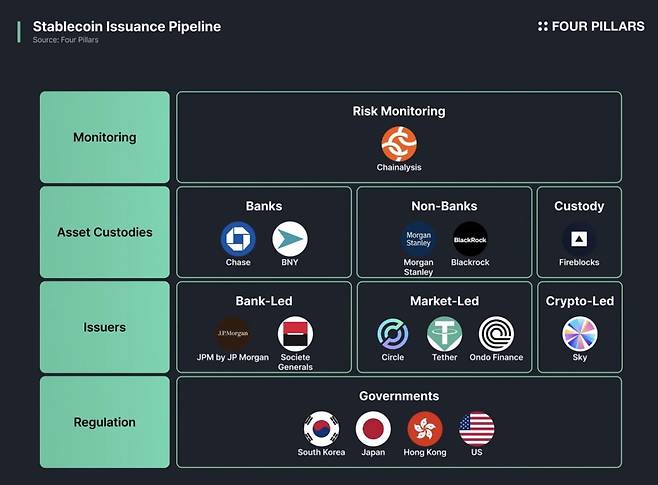
Task: Click the South Korea flag
Action: (321, 429)
